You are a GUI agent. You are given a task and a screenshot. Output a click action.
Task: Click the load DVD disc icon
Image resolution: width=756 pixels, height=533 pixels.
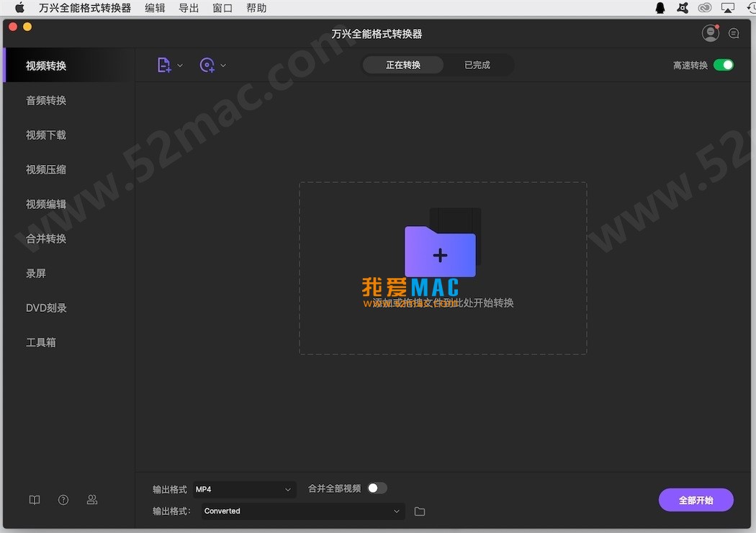point(207,65)
